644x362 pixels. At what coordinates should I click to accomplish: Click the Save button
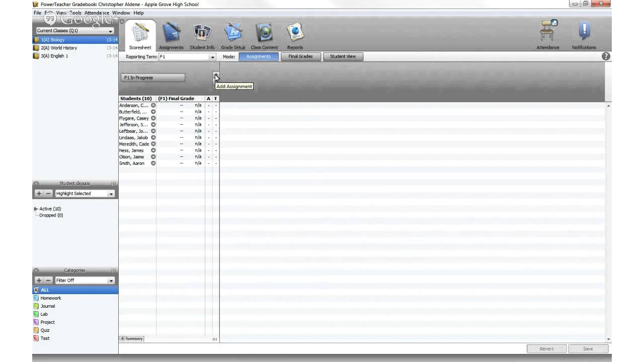(588, 348)
